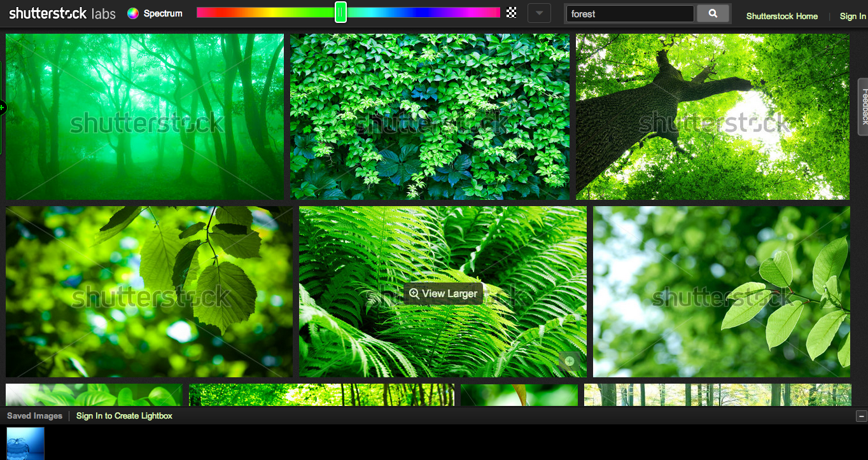Select the backlit leaves with bokeh thumbnail
868x460 pixels.
tap(150, 291)
